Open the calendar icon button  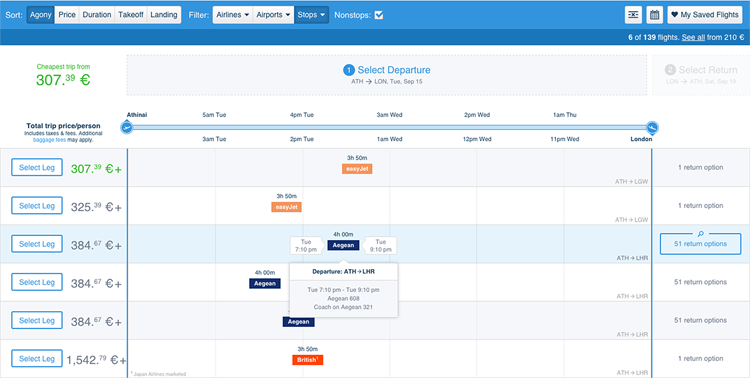point(654,15)
